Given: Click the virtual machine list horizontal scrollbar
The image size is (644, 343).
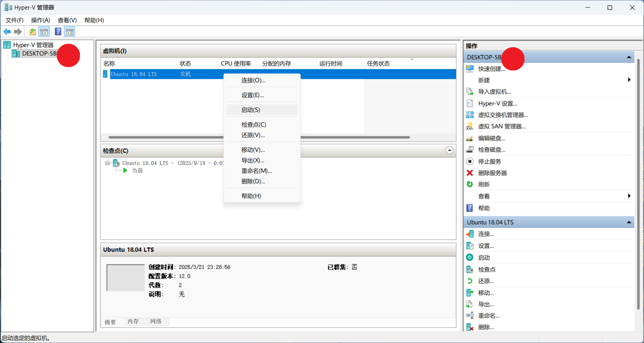Looking at the screenshot, I should pyautogui.click(x=259, y=137).
